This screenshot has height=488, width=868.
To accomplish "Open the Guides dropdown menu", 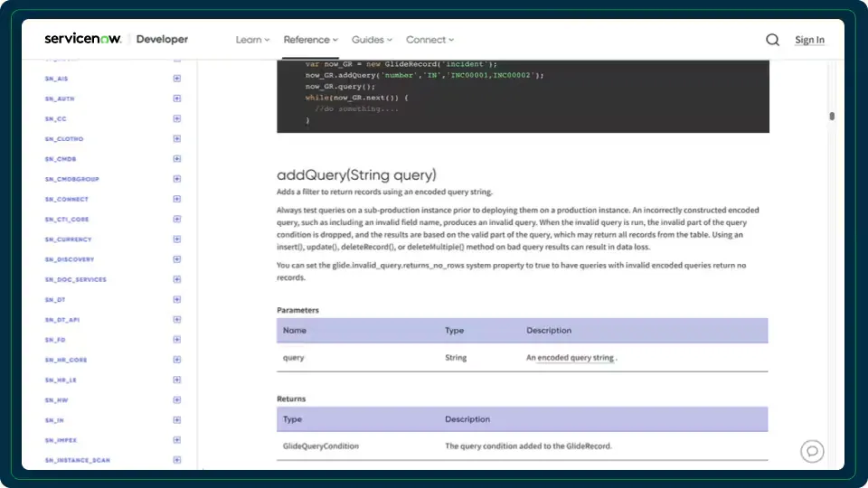I will pyautogui.click(x=372, y=40).
